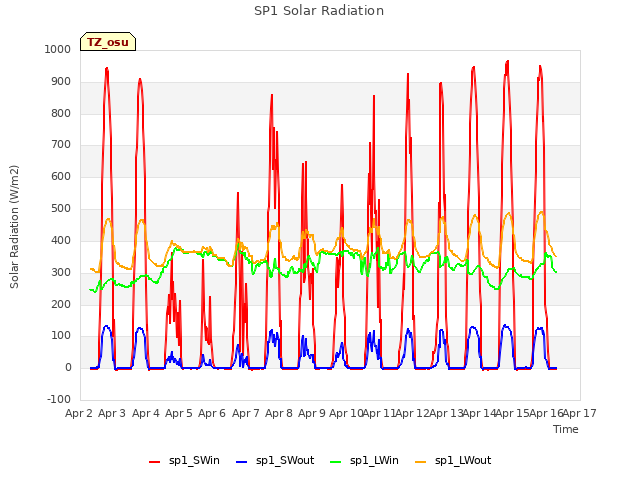Viewport: 640px width, 480px height.
Task: Click the Apr 7 x-axis label
Action: click(x=246, y=413)
